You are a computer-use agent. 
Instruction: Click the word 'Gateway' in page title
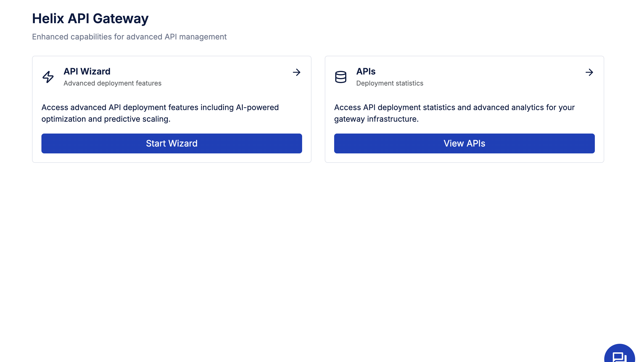coord(121,19)
